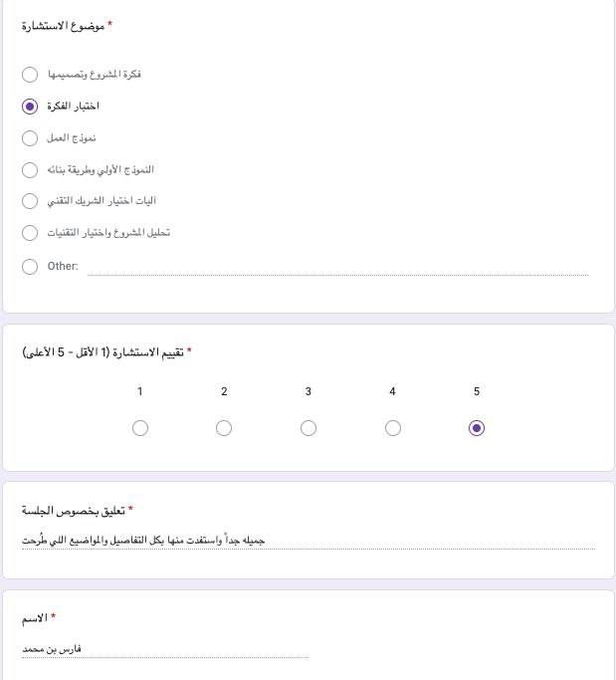Viewport: 616px width, 680px height.
Task: Select the 'فكرة المشروع وتصميمها' radio option
Action: 30,75
